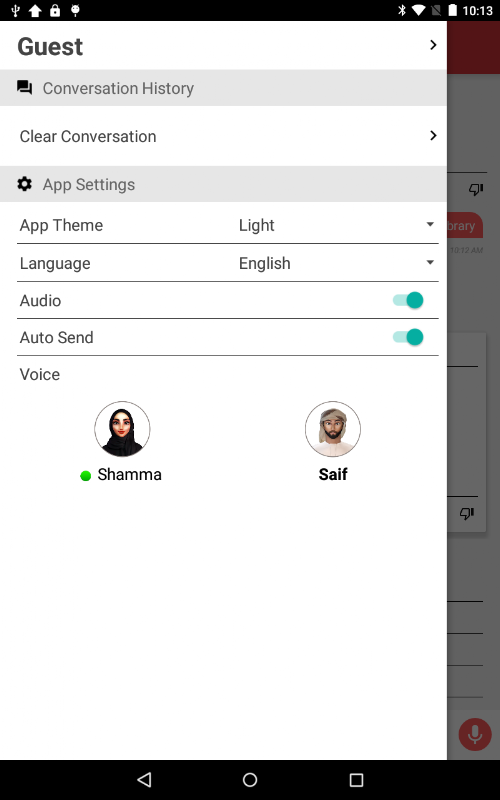Toggle the Audio switch off
Image resolution: width=500 pixels, height=800 pixels.
408,300
